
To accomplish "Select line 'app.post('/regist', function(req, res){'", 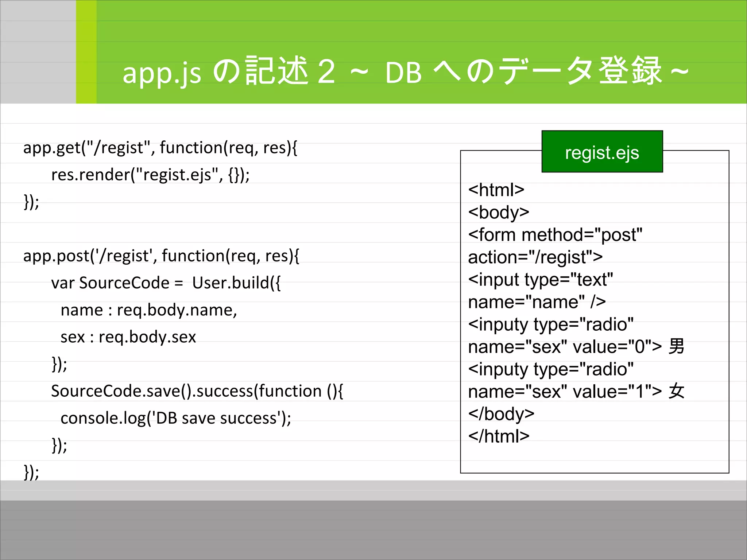I will pos(161,256).
